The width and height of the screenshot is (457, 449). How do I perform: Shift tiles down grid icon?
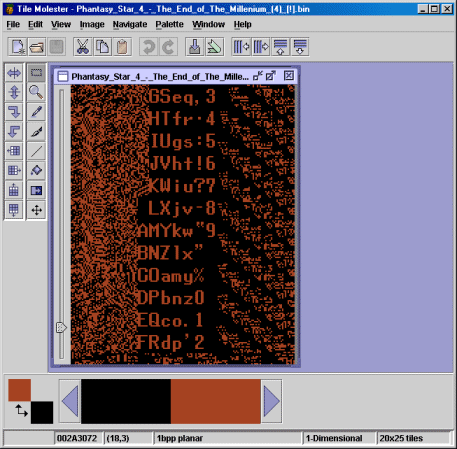click(x=14, y=210)
